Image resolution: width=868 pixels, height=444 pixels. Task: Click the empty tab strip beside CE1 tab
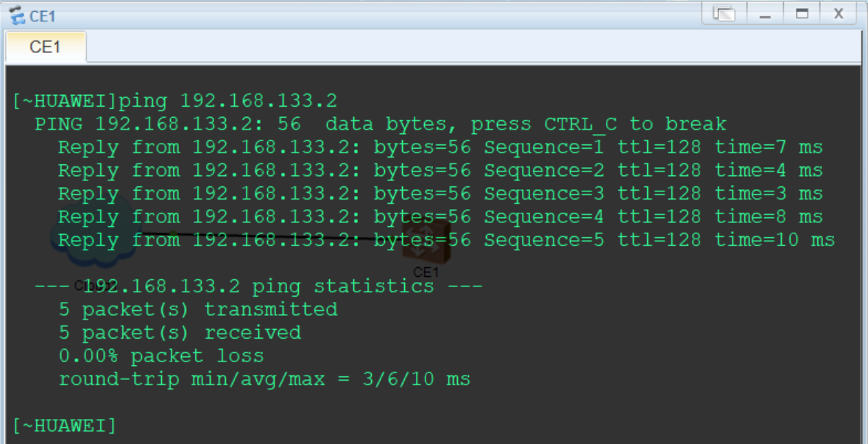click(442, 47)
